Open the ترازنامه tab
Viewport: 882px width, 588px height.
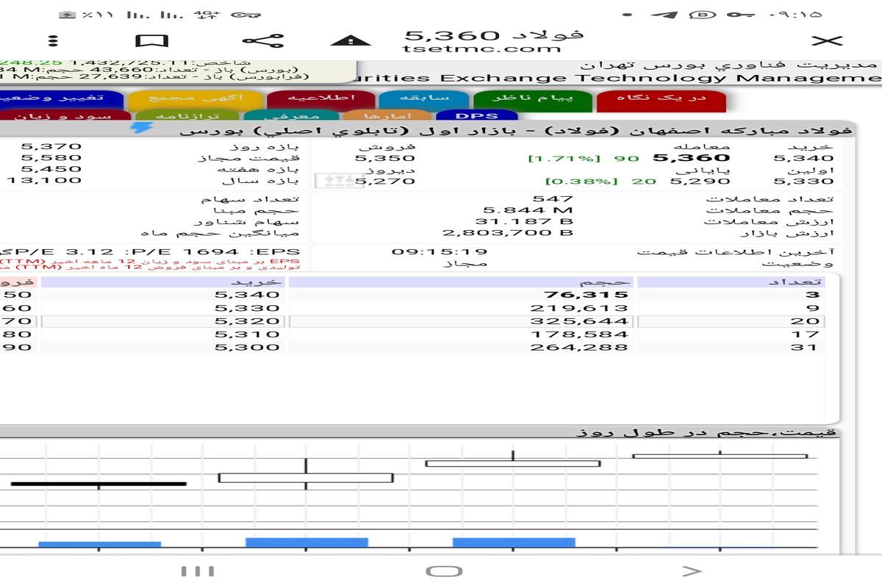(x=187, y=115)
